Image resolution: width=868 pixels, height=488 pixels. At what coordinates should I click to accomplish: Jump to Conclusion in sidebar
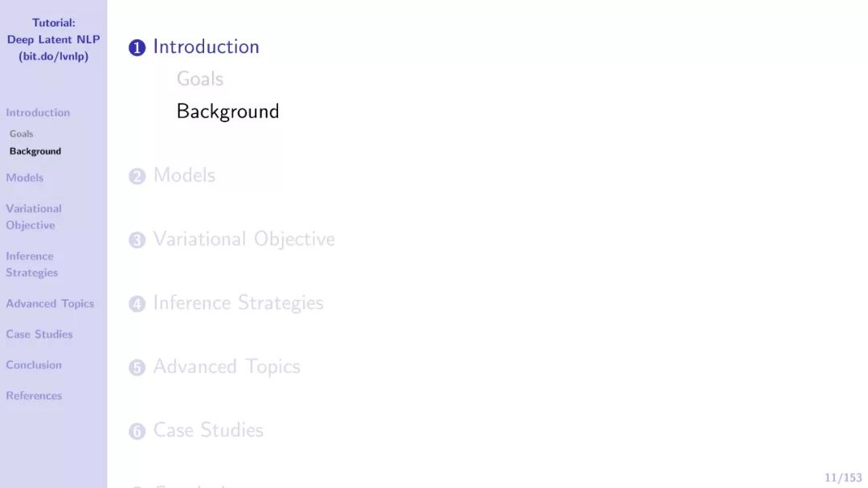34,365
